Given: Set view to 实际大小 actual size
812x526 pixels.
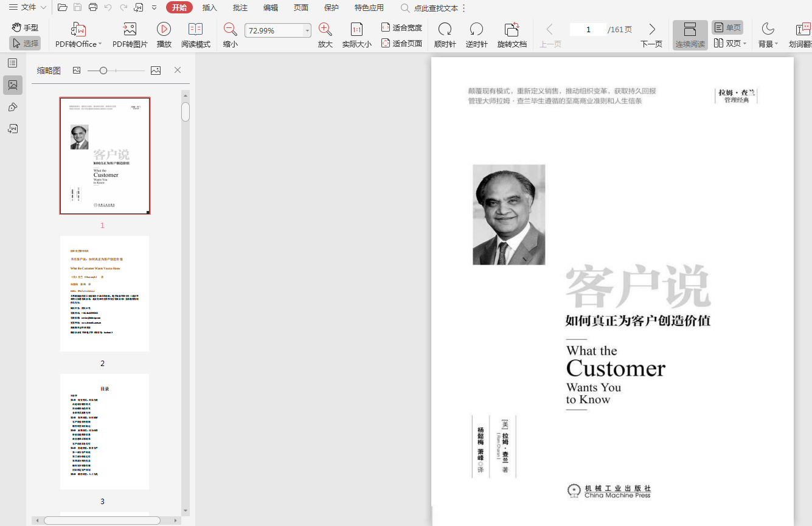Looking at the screenshot, I should 357,29.
